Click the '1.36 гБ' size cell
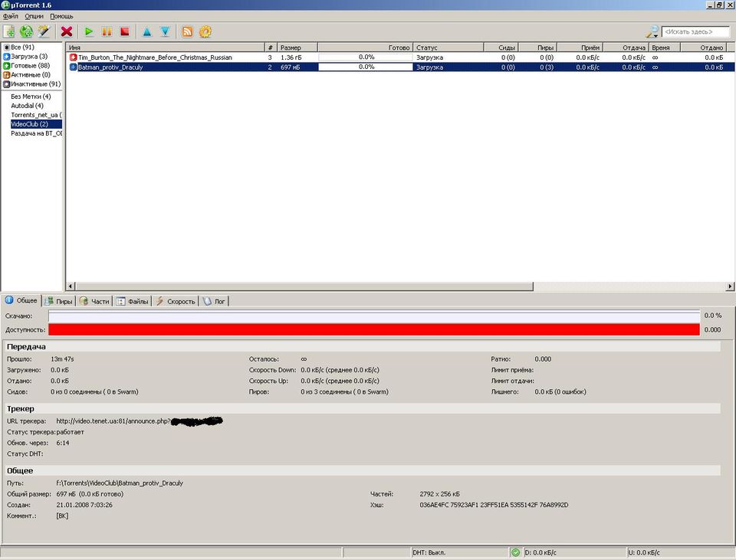The width and height of the screenshot is (736, 560). [291, 57]
